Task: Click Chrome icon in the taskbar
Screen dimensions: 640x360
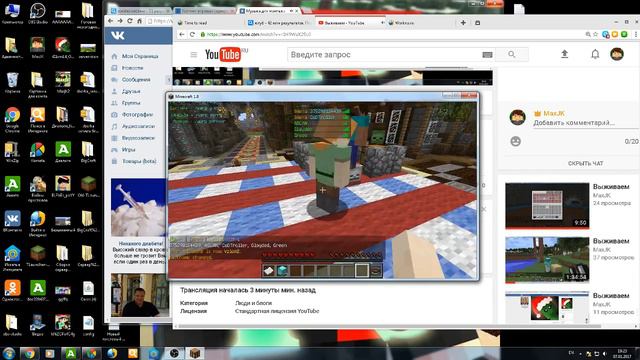Action: coord(29,353)
